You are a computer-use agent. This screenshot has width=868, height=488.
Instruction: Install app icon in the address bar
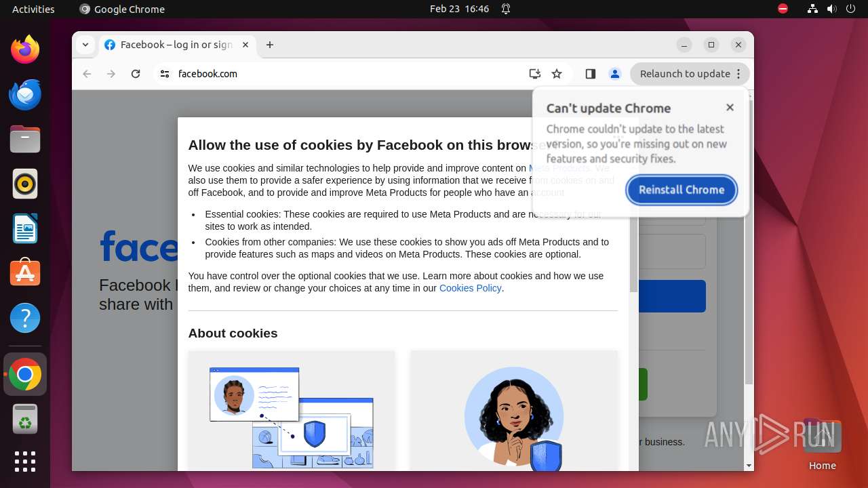(534, 74)
